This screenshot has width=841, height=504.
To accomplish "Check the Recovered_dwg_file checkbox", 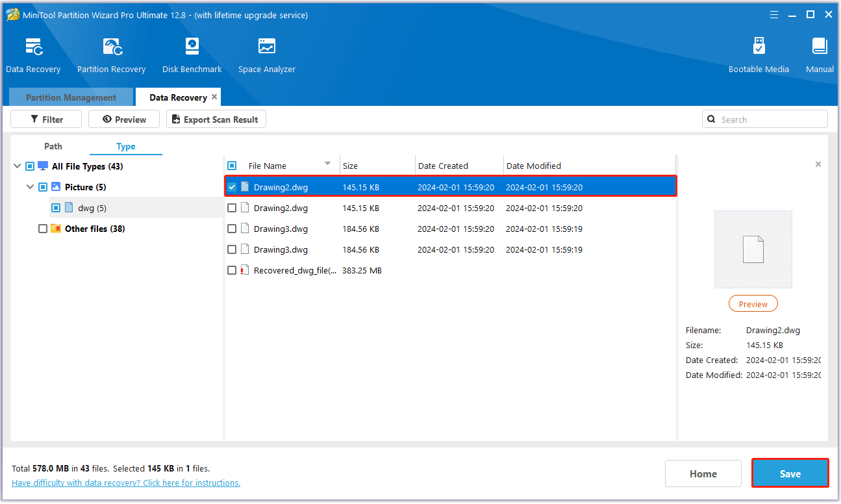I will pos(232,270).
